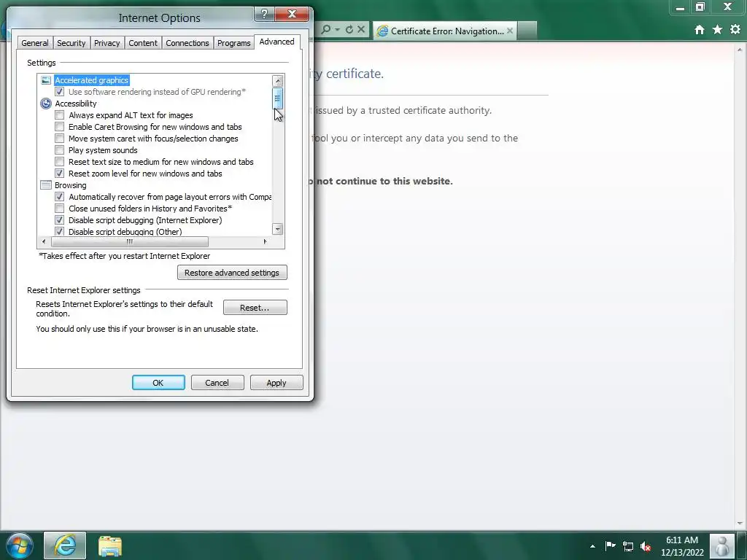Open the Windows Start orb

(20, 545)
